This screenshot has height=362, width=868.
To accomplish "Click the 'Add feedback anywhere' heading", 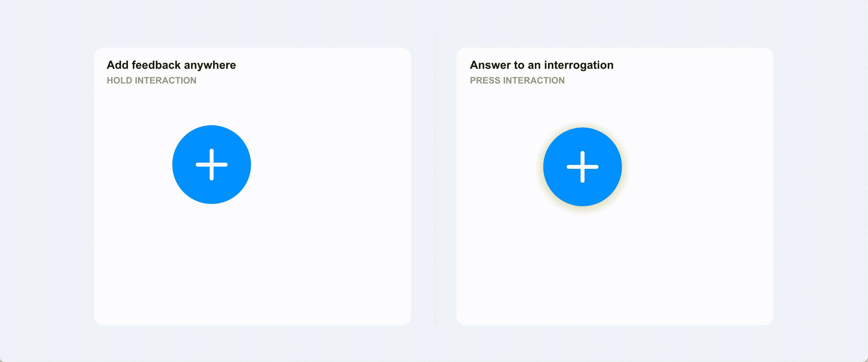I will coord(171,65).
